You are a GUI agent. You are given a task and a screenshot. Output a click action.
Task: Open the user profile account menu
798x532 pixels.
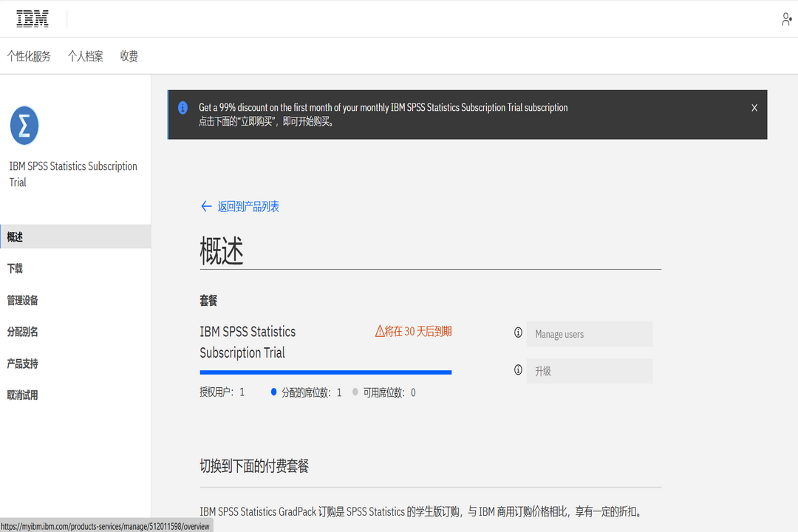[x=786, y=18]
